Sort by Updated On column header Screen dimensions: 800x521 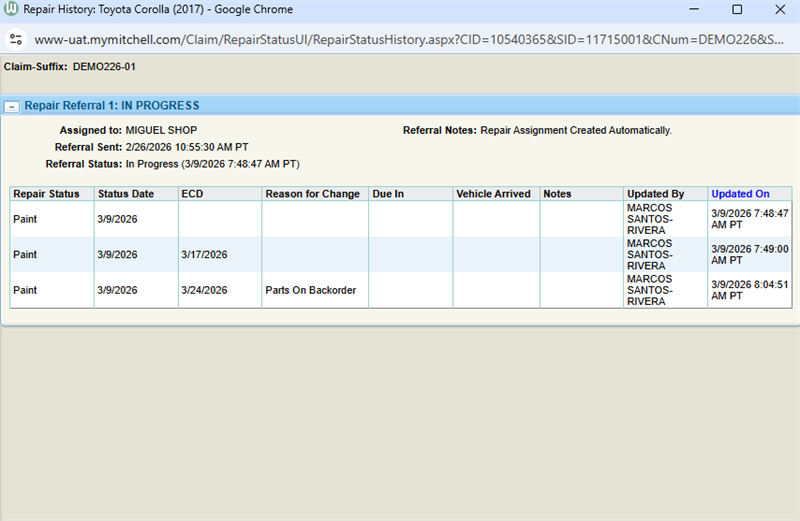[x=740, y=194]
